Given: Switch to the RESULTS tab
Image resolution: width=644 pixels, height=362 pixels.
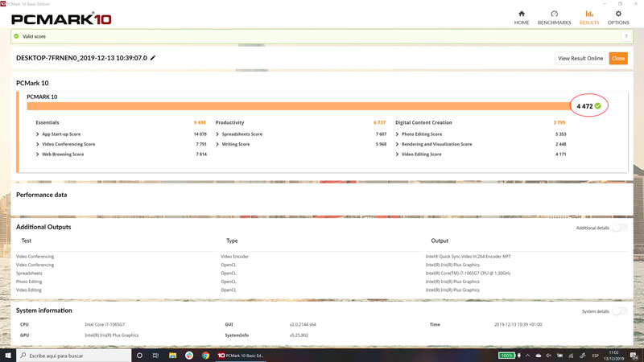Looking at the screenshot, I should (589, 17).
